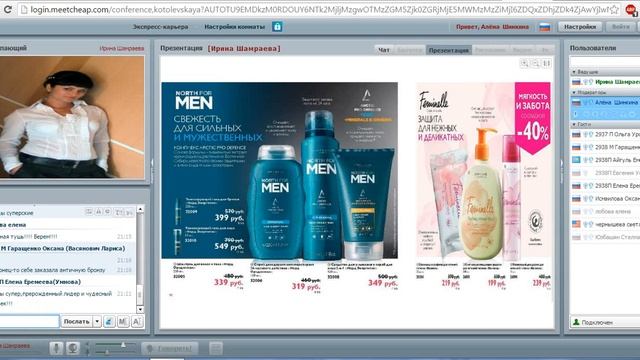Image resolution: width=640 pixels, height=360 pixels.
Task: Reload the page with browser refresh icon
Action: click(7, 9)
